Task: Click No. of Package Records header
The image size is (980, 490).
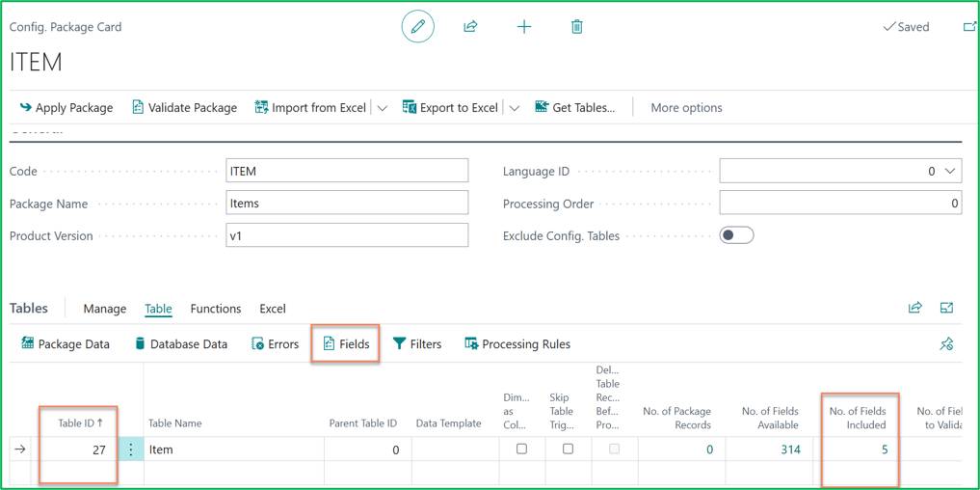Action: tap(676, 418)
